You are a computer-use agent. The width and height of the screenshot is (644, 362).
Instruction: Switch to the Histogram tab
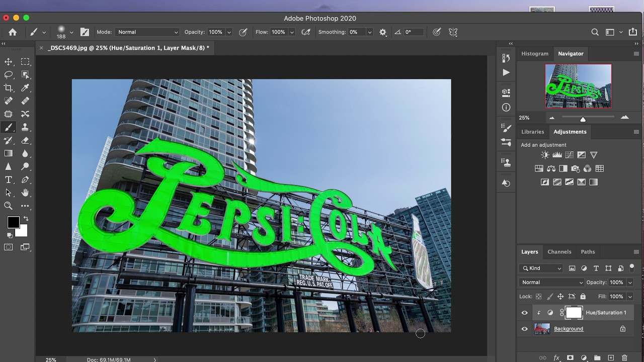[x=534, y=53]
